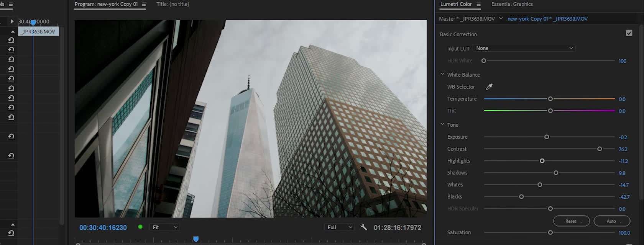644x245 pixels.
Task: Open the Input LUT dropdown
Action: [524, 48]
